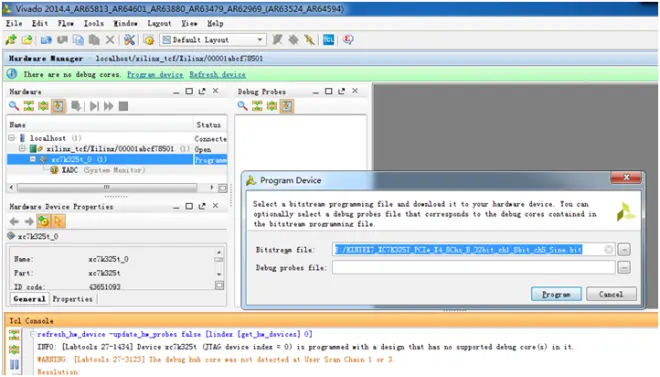This screenshot has height=377, width=660.
Task: Open the Window menu
Action: click(125, 24)
